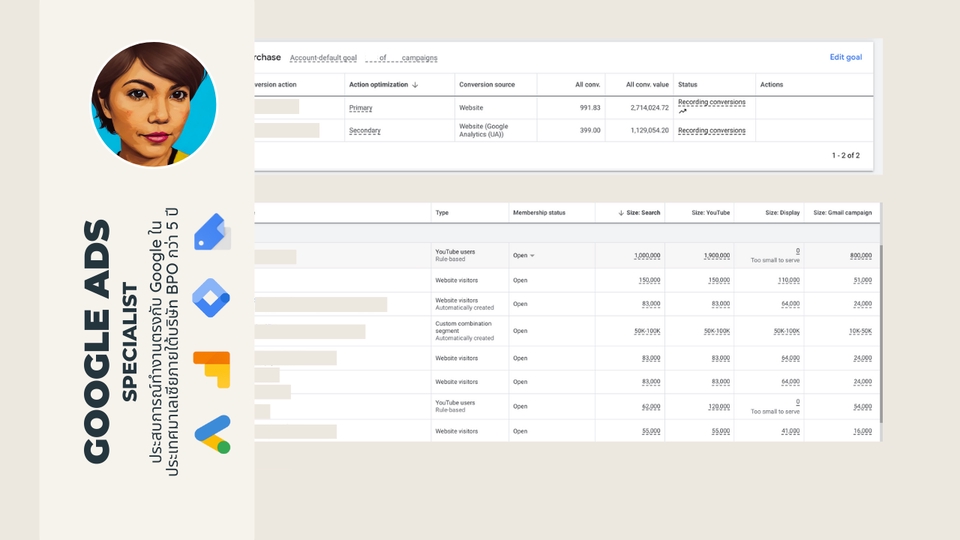The image size is (960, 540).
Task: Click the 2,714,024.72 conversion value
Action: 650,108
